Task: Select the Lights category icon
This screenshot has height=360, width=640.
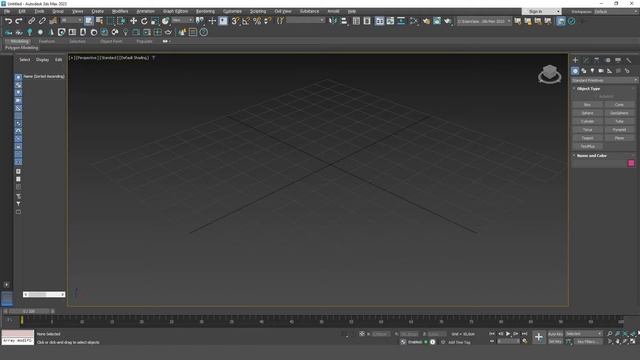Action: [x=592, y=71]
